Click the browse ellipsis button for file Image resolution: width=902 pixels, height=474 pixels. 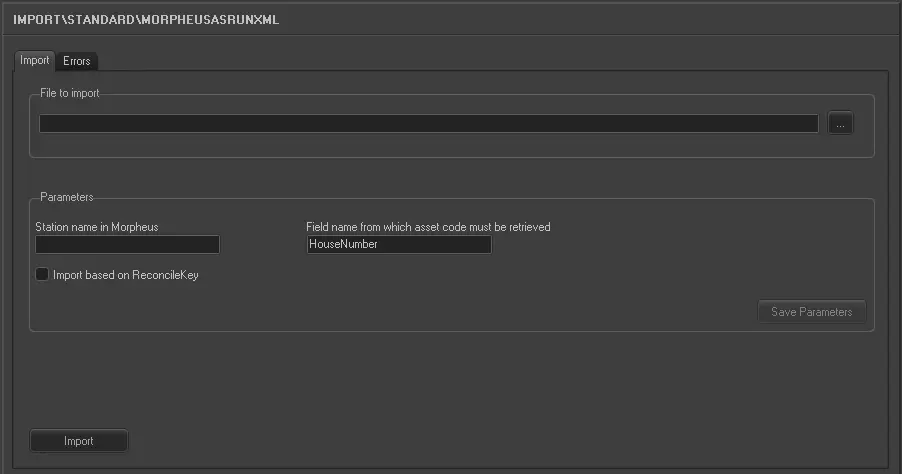pyautogui.click(x=840, y=124)
